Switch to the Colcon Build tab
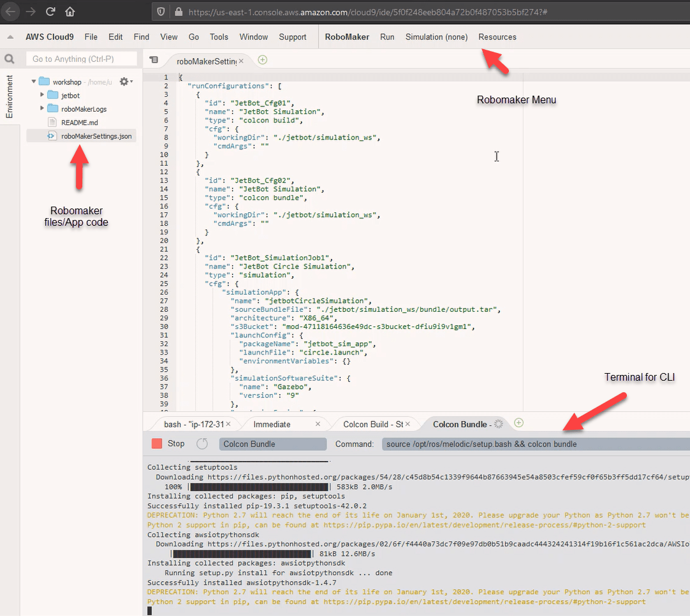690x616 pixels. coord(372,424)
